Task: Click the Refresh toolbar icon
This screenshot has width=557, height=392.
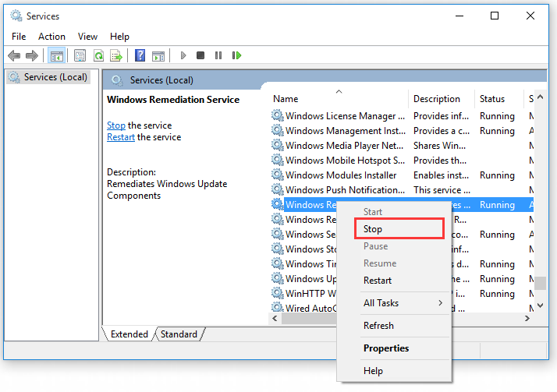Action: click(x=98, y=55)
